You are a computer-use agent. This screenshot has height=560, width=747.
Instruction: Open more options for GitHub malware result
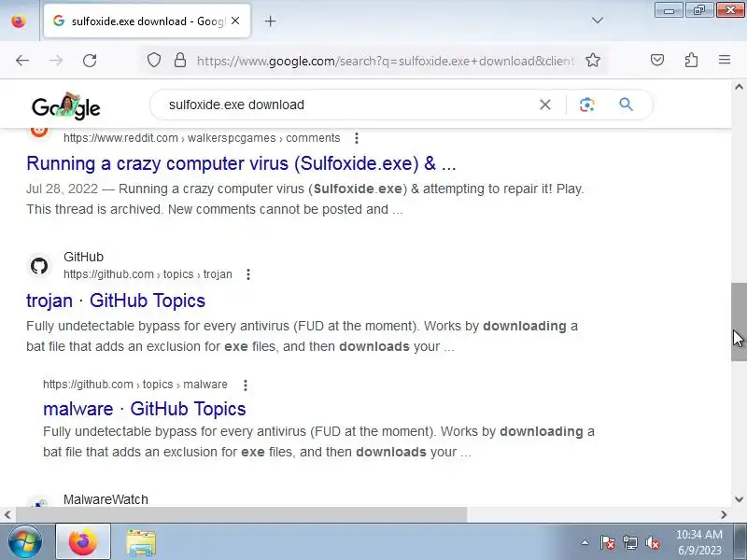tap(246, 385)
